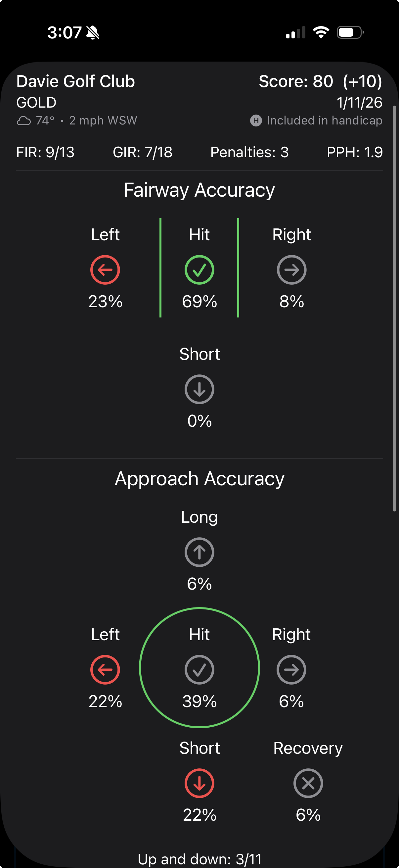Screen dimensions: 399x868
Task: Toggle Included in handicap setting
Action: click(x=324, y=121)
